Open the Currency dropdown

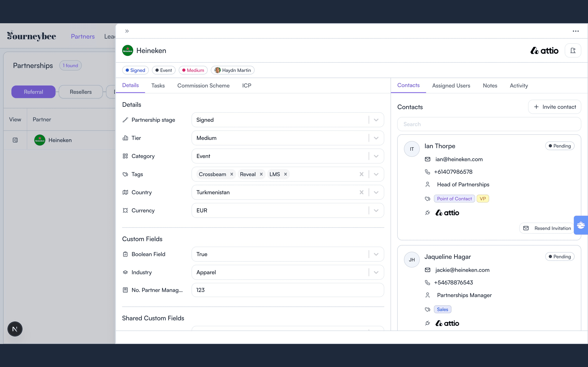click(x=376, y=211)
